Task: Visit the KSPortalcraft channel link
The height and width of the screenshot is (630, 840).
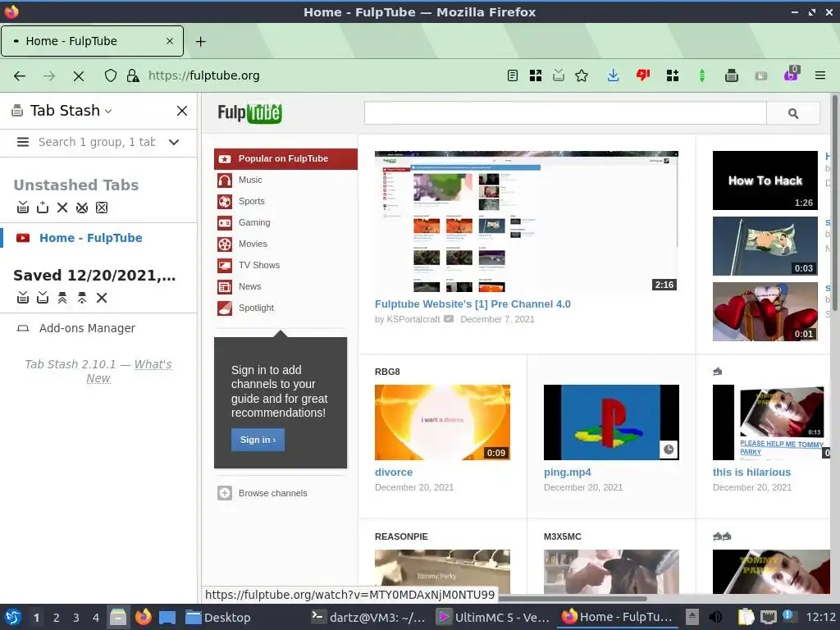Action: pos(413,319)
